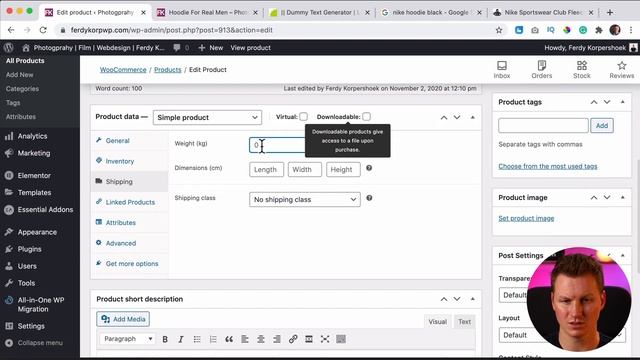This screenshot has height=360, width=640.
Task: Align text left in editor
Action: pyautogui.click(x=245, y=339)
